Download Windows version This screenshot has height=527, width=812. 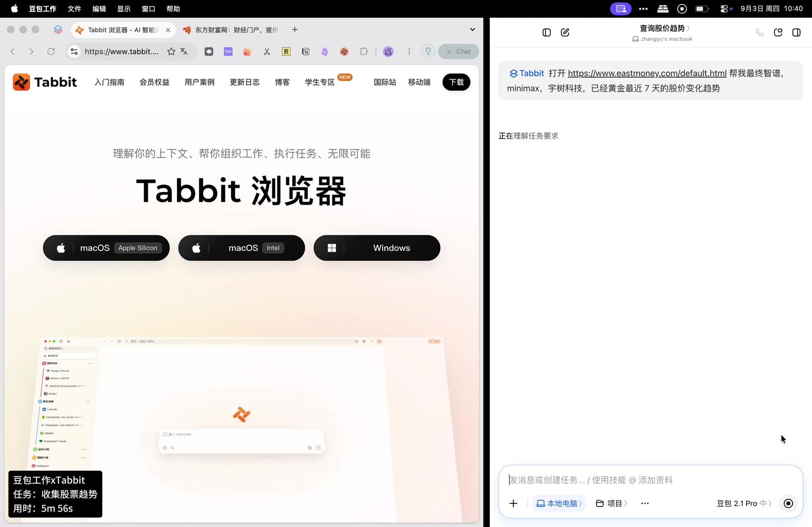pos(377,248)
